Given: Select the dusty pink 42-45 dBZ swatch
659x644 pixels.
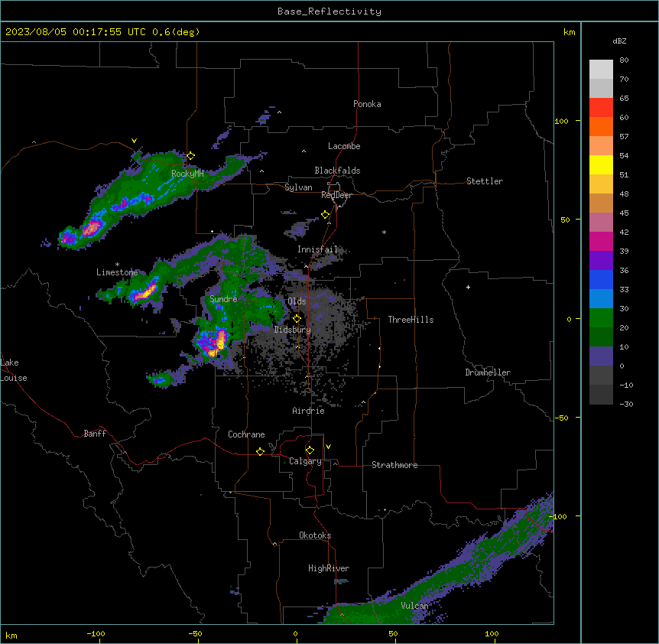Looking at the screenshot, I should [x=601, y=223].
